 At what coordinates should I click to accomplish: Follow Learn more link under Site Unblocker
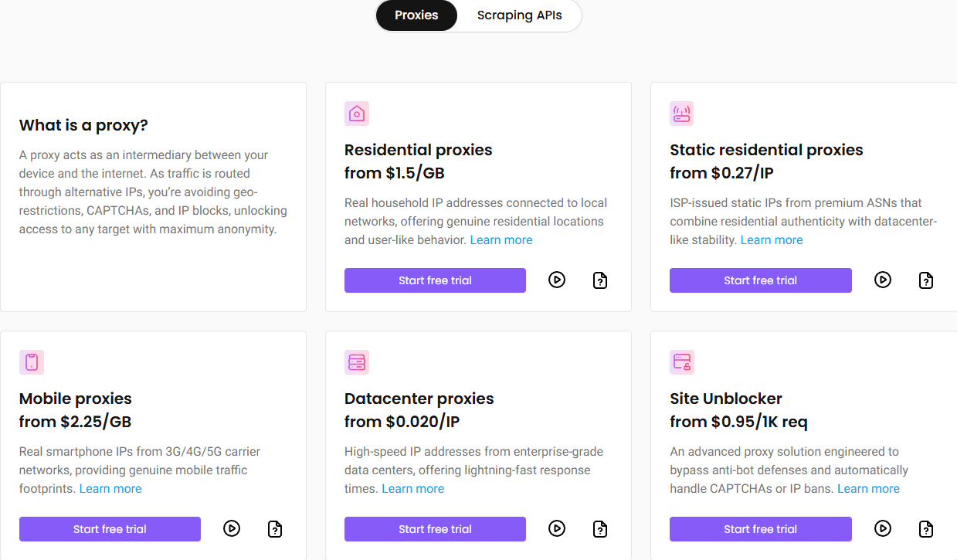coord(868,489)
